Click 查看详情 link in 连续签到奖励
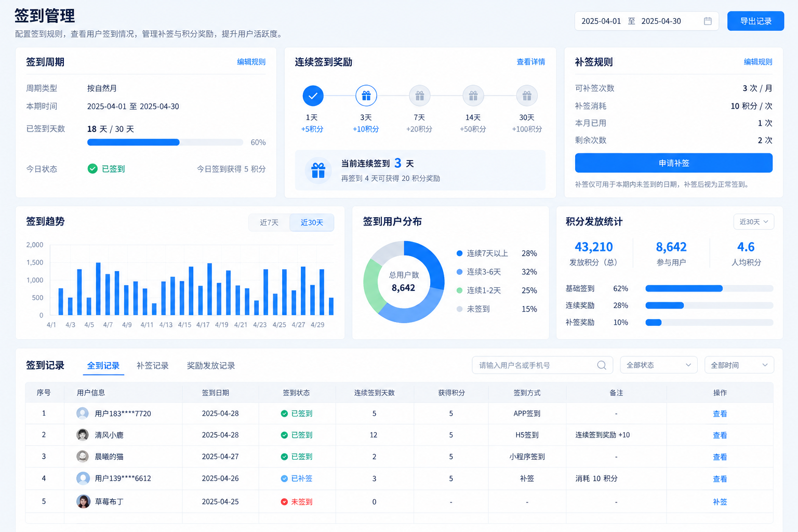798x532 pixels. 531,62
